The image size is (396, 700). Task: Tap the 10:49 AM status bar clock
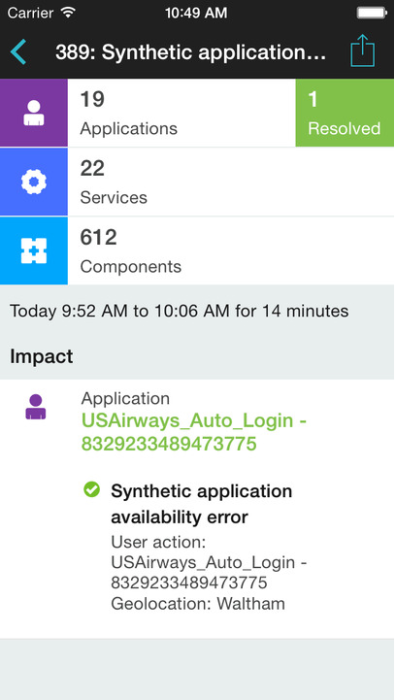coord(196,12)
